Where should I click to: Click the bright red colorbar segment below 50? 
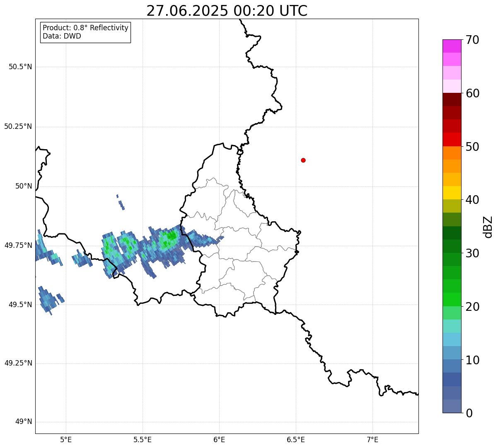452,140
